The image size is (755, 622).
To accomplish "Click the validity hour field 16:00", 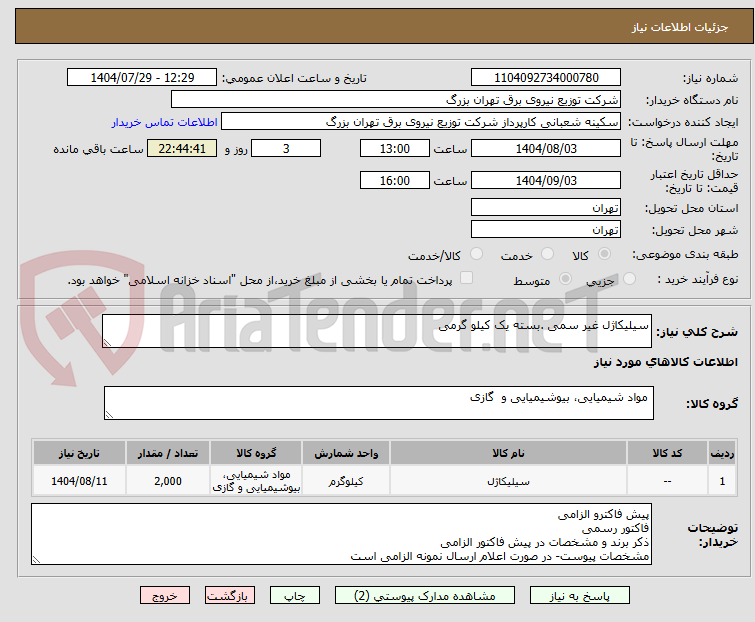I will (394, 181).
